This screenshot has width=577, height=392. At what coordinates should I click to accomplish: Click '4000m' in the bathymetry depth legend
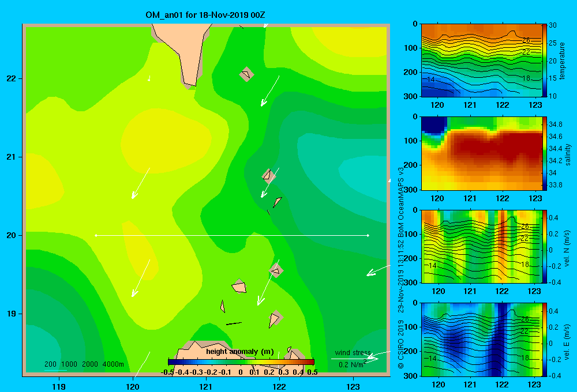[x=113, y=364]
